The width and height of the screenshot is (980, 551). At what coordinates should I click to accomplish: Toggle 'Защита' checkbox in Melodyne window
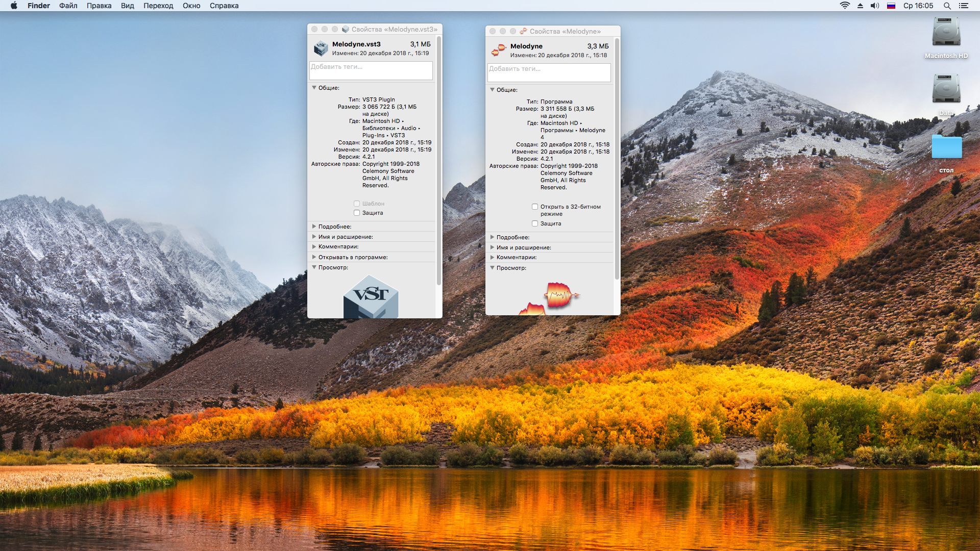coord(535,223)
